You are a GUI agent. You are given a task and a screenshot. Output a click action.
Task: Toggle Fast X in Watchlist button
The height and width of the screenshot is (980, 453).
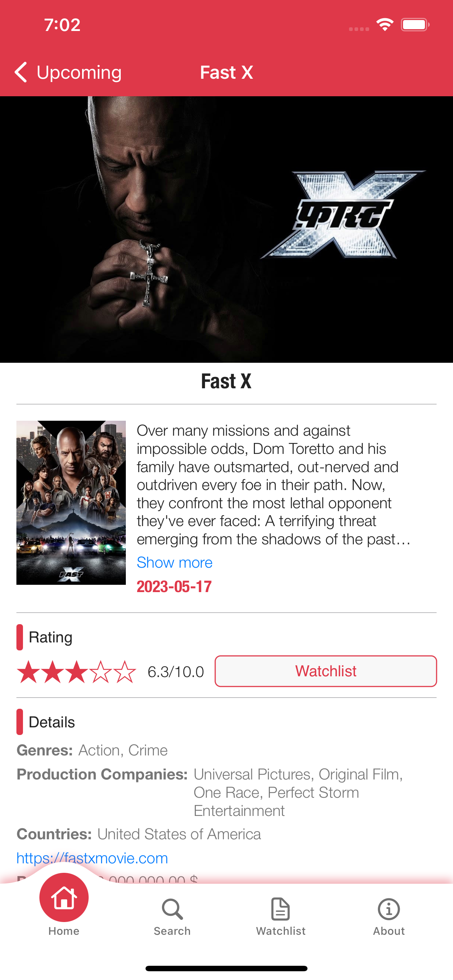point(326,671)
